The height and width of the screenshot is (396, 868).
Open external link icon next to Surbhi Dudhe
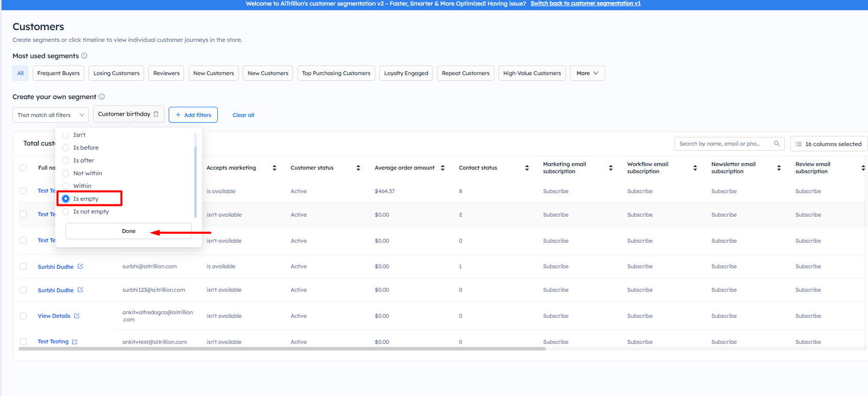pos(80,266)
